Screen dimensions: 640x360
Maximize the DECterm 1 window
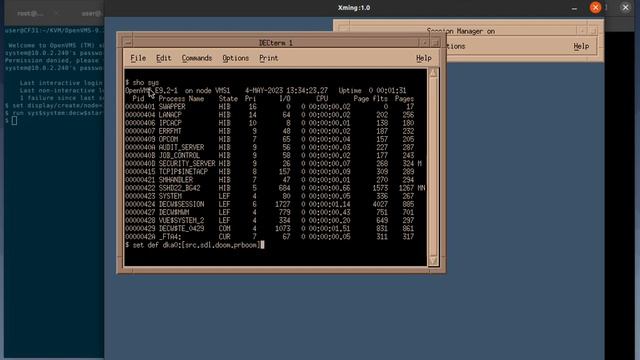click(x=435, y=43)
